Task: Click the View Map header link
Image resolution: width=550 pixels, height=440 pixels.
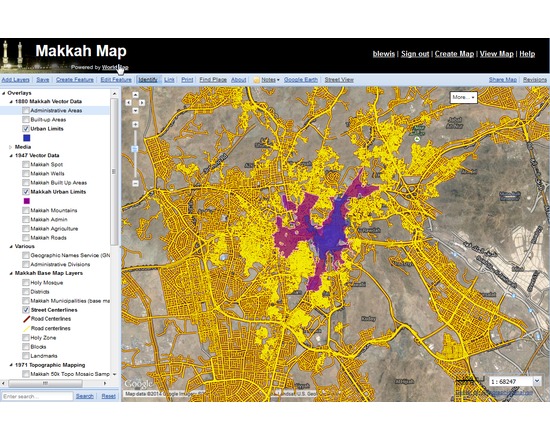Action: tap(496, 54)
